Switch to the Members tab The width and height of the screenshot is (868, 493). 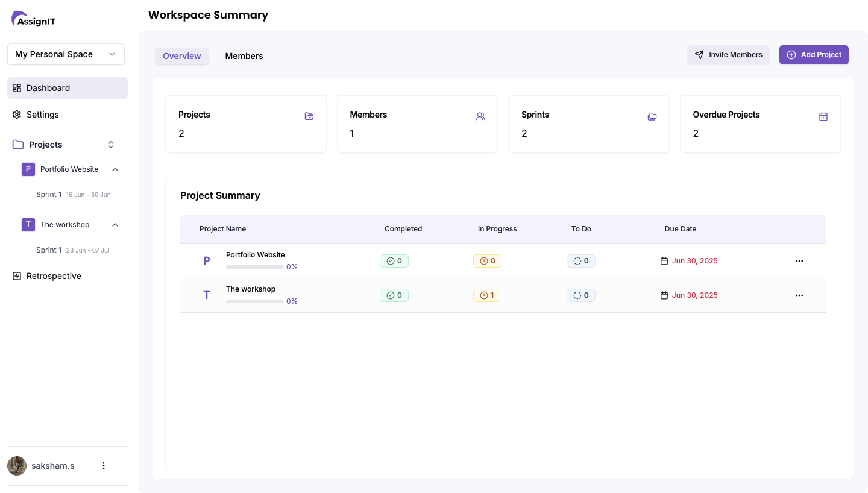click(x=244, y=56)
